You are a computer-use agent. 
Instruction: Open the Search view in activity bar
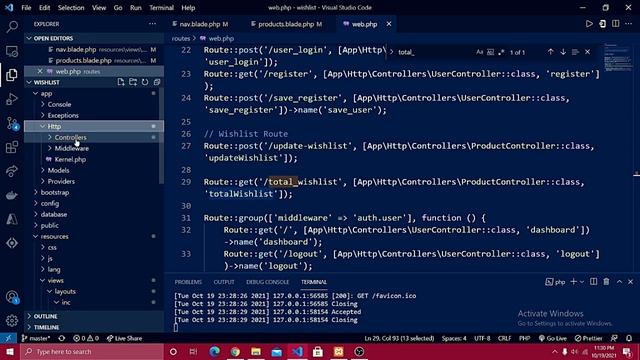tap(12, 27)
